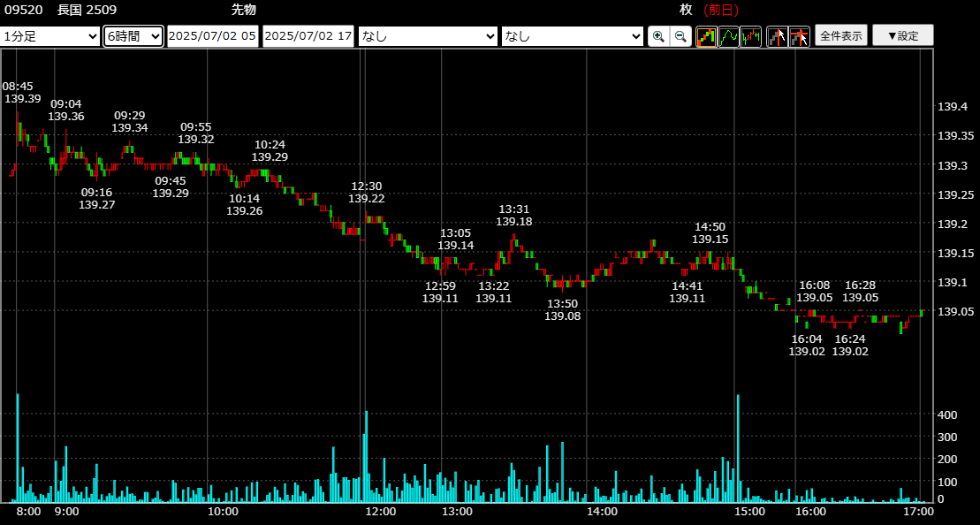Switch to the bar (OHLC) chart type icon
The width and height of the screenshot is (980, 525).
coord(750,36)
